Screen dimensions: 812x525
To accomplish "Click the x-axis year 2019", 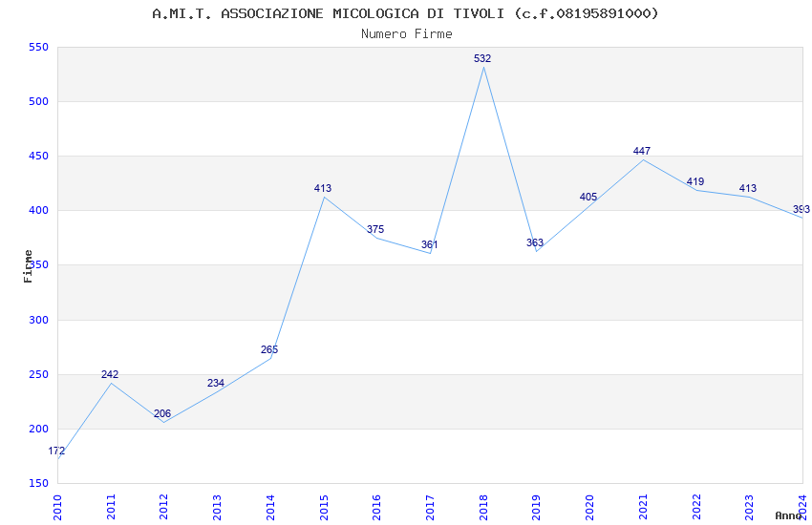I will pyautogui.click(x=537, y=508).
